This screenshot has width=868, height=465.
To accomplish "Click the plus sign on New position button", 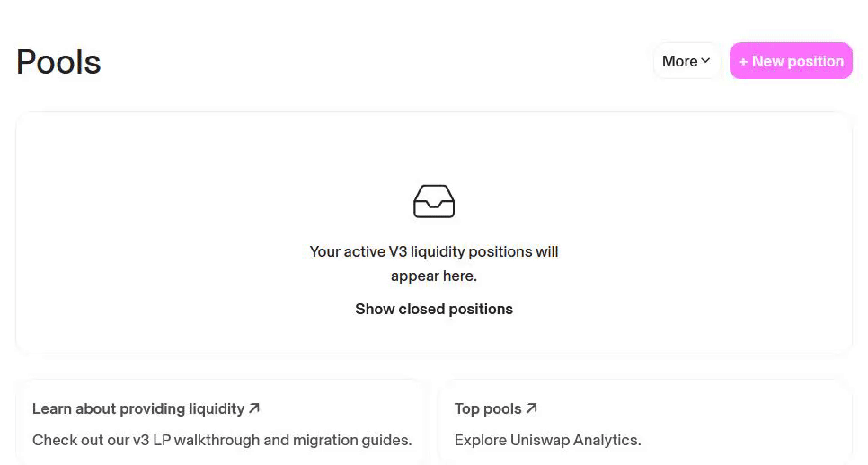I will coord(743,62).
